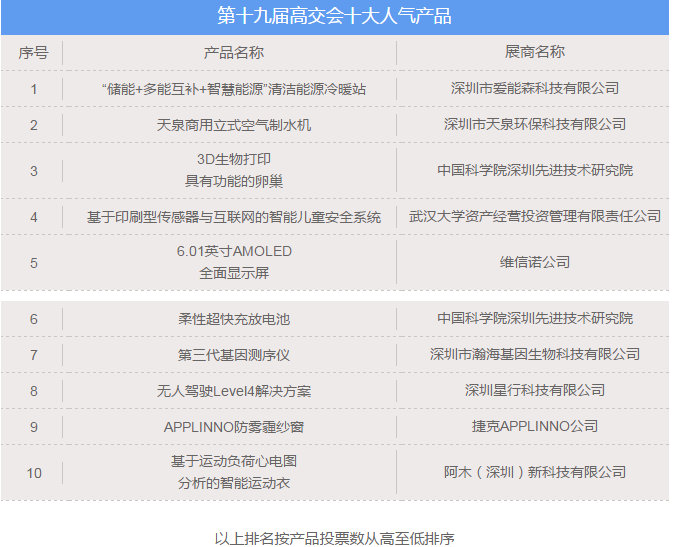Image resolution: width=675 pixels, height=547 pixels.
Task: Select product 第三代基因测序仪
Action: tap(234, 355)
